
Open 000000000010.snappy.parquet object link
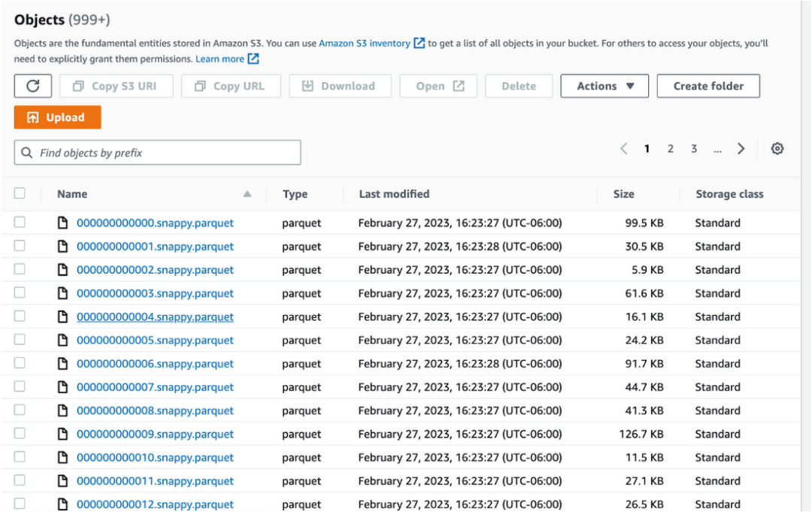coord(155,458)
